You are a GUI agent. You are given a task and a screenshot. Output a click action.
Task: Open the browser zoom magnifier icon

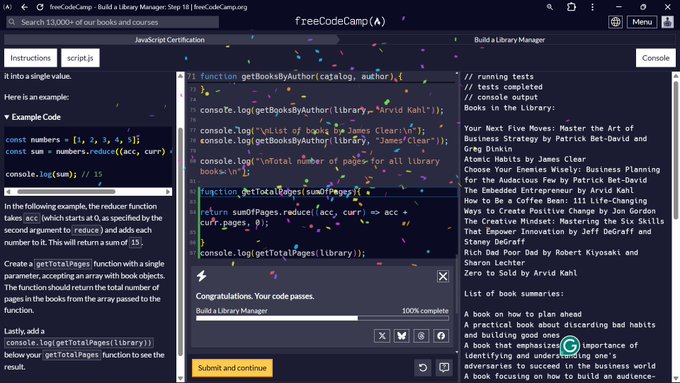pyautogui.click(x=549, y=7)
